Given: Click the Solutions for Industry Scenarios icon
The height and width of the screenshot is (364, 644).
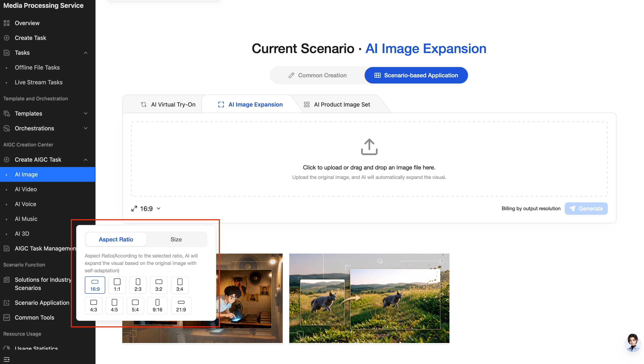Looking at the screenshot, I should (x=7, y=279).
